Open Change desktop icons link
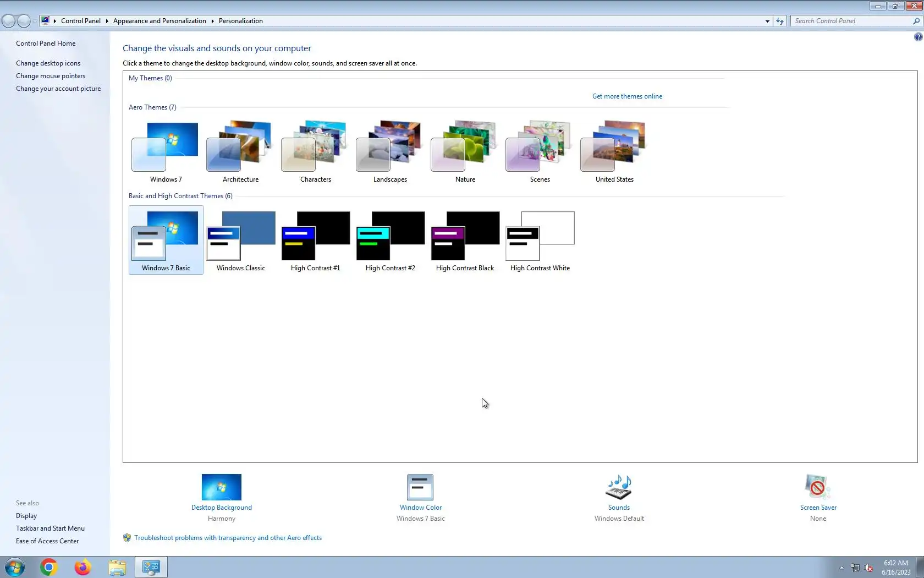 click(48, 63)
